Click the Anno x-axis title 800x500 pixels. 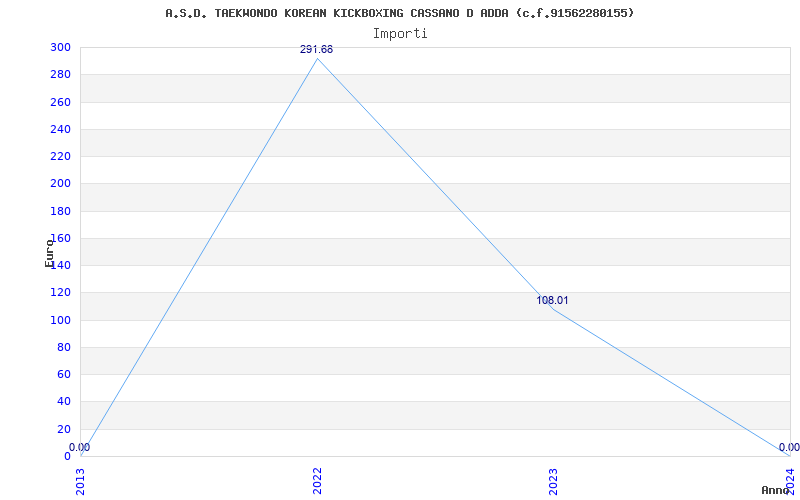(x=776, y=490)
